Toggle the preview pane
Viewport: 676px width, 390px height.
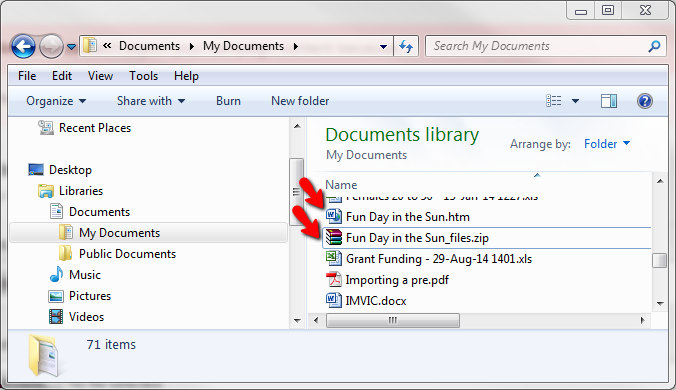click(609, 101)
